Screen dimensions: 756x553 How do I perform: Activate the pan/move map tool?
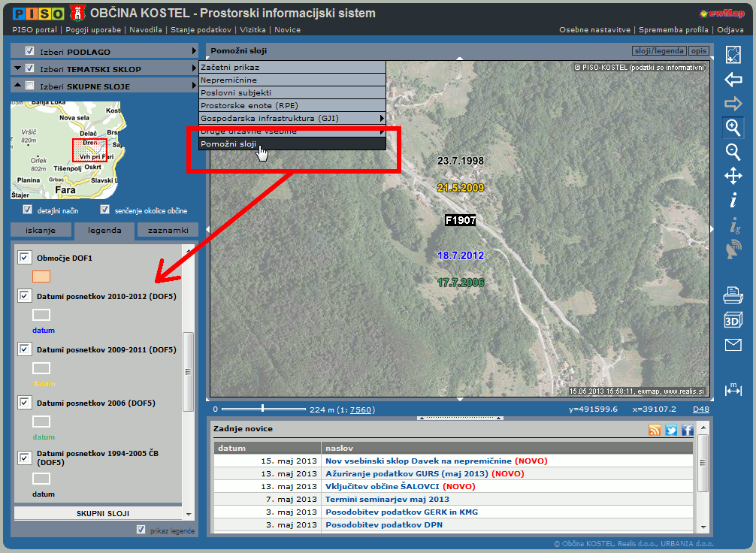click(733, 176)
